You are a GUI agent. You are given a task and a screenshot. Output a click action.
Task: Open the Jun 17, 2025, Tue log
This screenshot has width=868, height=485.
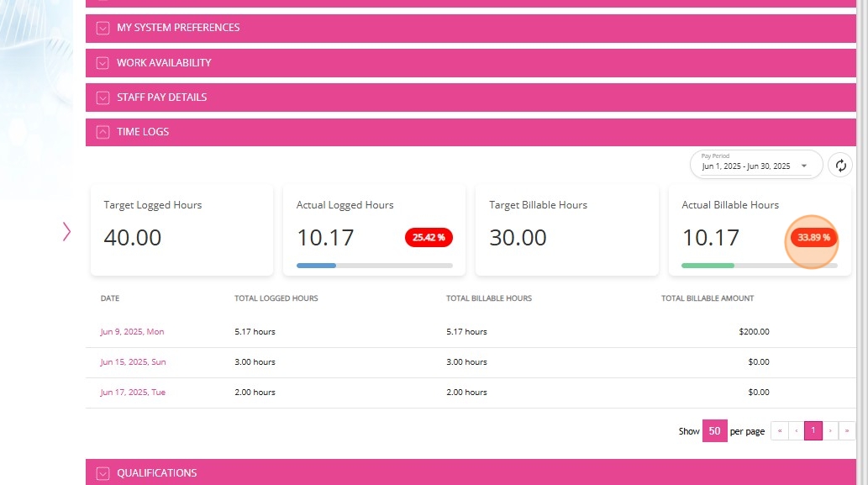click(x=133, y=392)
